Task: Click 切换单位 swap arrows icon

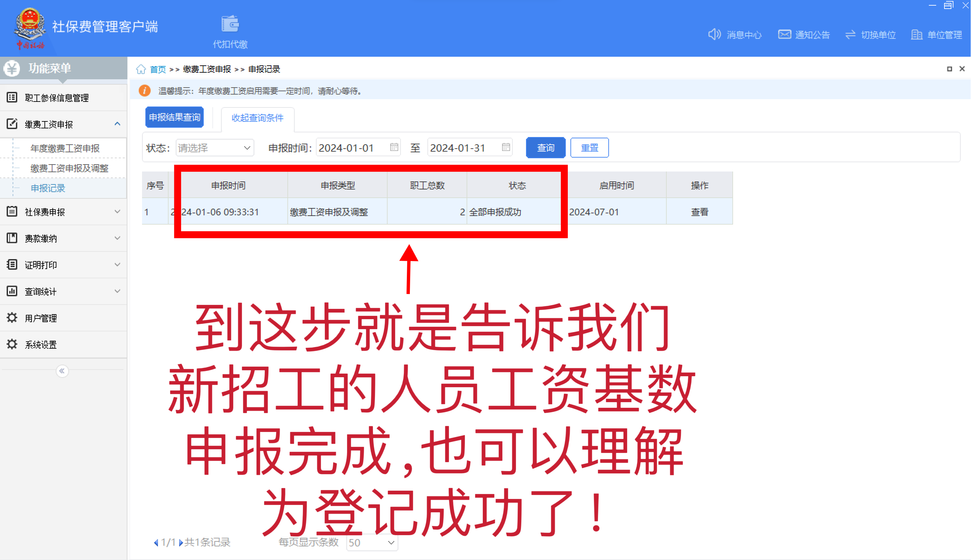Action: (x=850, y=35)
